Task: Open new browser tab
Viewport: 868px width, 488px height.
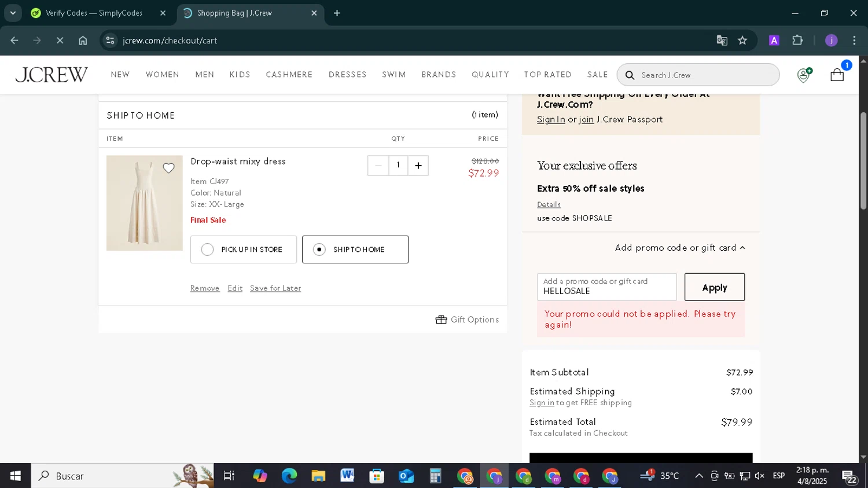Action: pos(337,13)
